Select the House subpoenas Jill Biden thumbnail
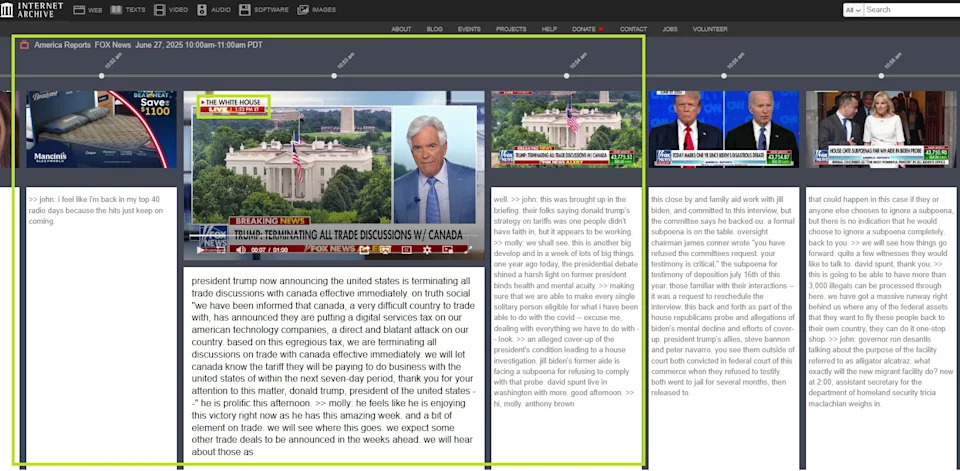 tap(881, 129)
